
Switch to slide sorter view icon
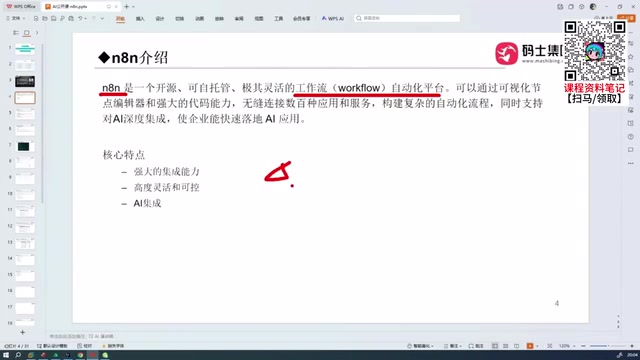tap(506, 346)
